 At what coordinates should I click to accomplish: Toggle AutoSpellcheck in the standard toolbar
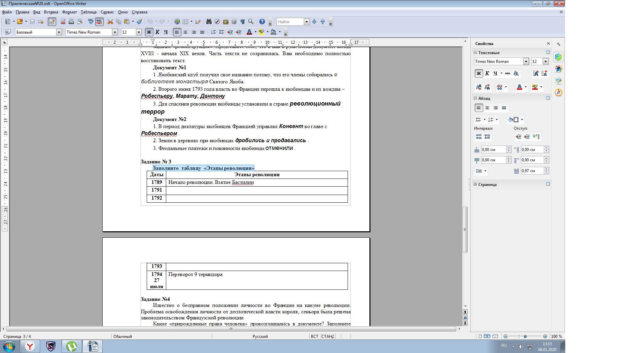(x=99, y=22)
